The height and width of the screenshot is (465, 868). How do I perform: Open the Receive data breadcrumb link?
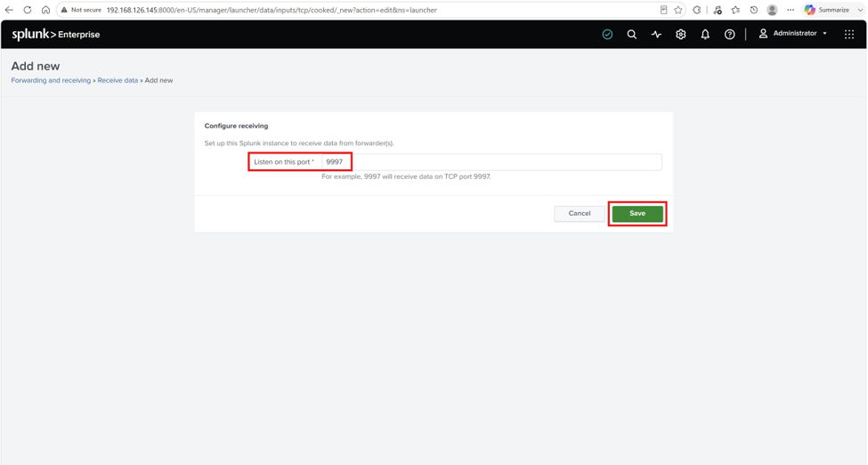118,80
